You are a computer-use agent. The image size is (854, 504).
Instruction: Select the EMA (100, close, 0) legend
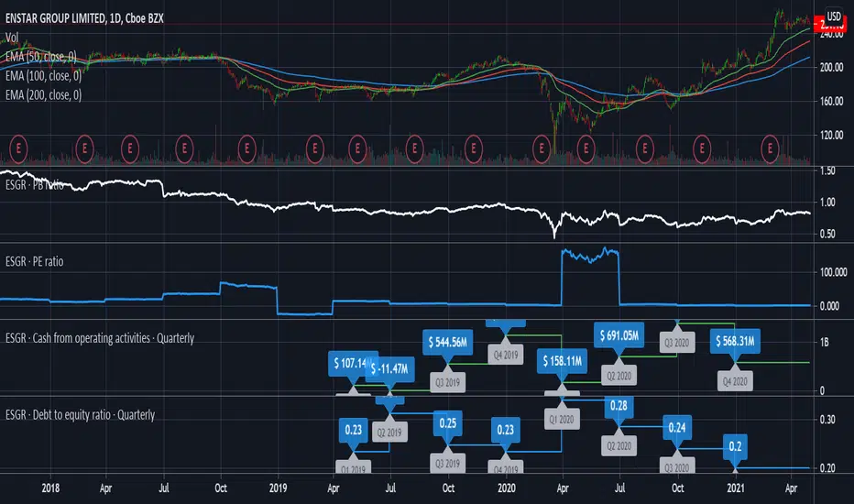(x=43, y=76)
